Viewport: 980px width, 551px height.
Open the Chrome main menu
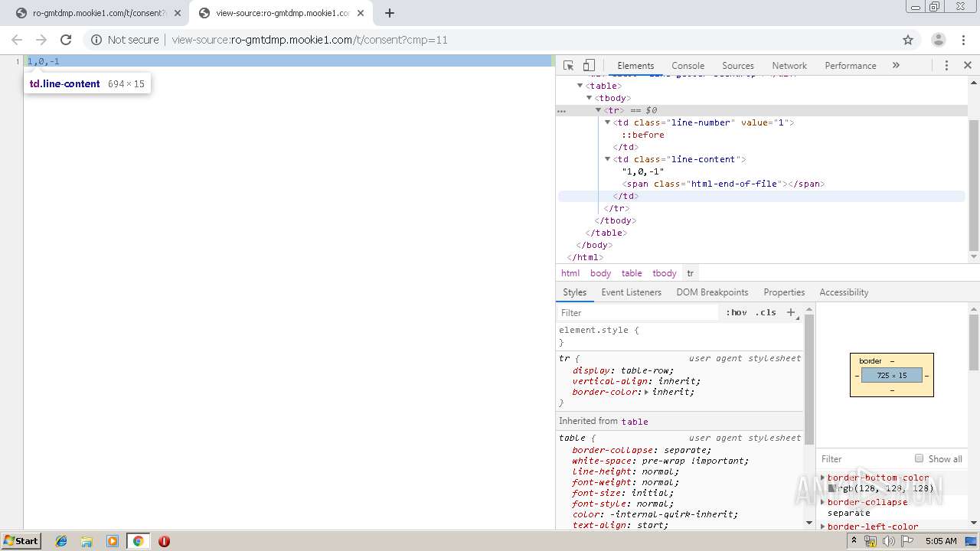(x=964, y=40)
